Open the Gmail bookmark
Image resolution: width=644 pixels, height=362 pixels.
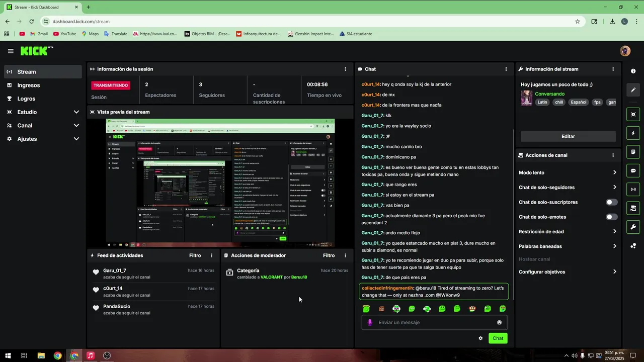pyautogui.click(x=39, y=34)
